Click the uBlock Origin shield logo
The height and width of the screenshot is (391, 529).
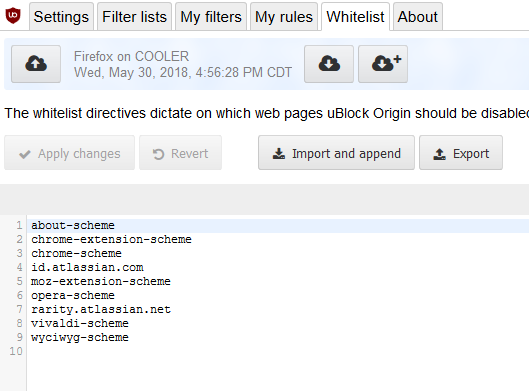[13, 16]
